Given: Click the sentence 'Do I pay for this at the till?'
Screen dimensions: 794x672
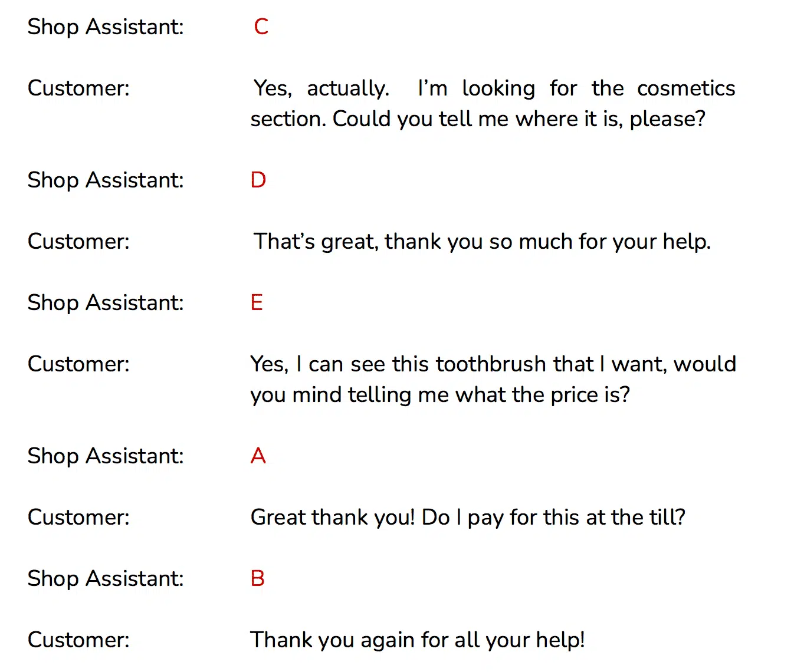Looking at the screenshot, I should [554, 518].
